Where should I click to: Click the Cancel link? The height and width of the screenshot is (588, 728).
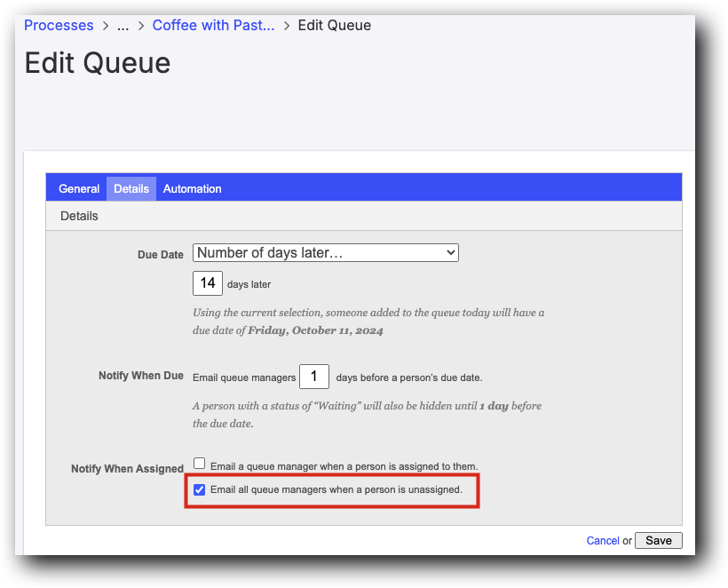click(603, 540)
